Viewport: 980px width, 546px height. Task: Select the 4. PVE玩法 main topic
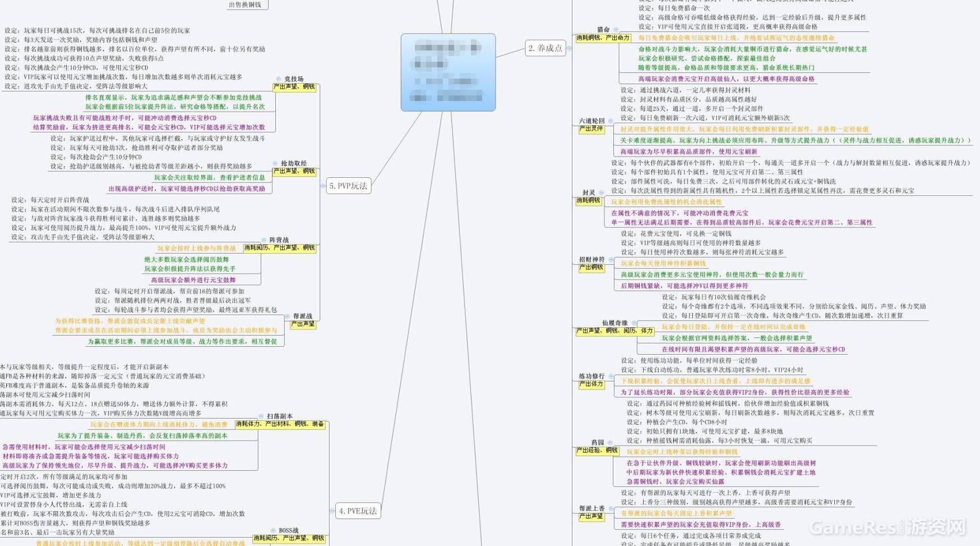pos(358,511)
